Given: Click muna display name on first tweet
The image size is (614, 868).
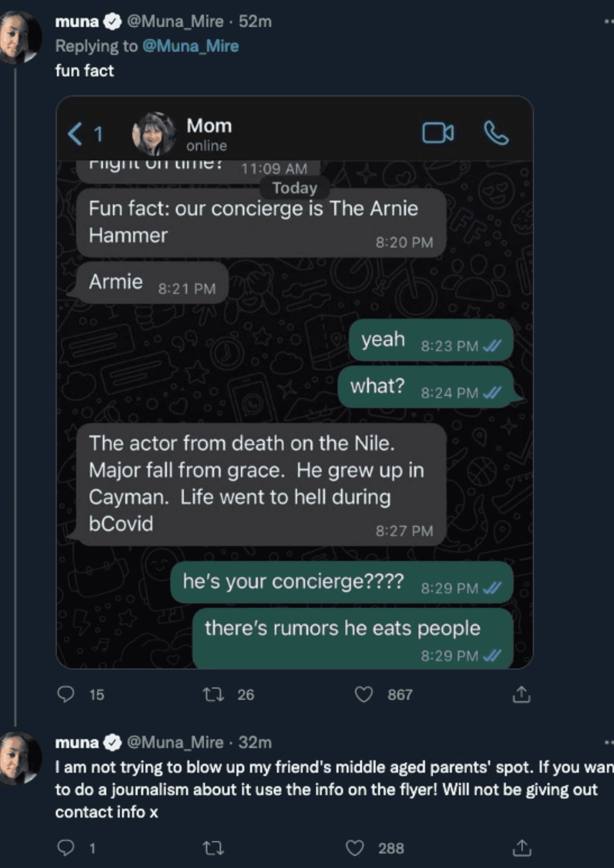Looking at the screenshot, I should (77, 22).
